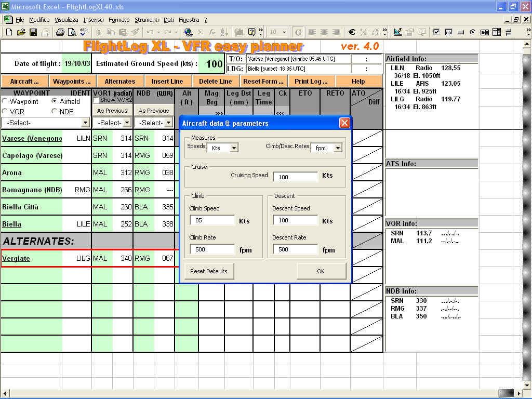Select the VOR radio button
532x399 pixels.
pos(5,111)
